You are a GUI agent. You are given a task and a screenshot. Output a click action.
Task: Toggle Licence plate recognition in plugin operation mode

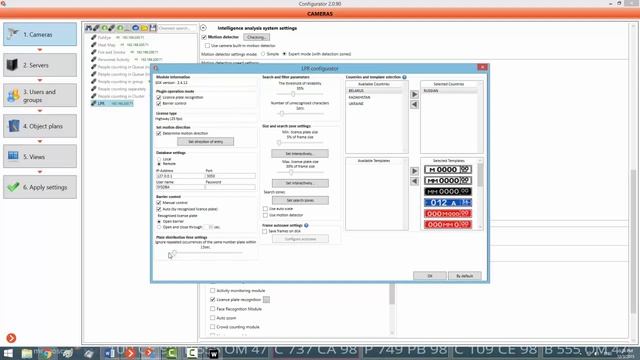click(x=159, y=98)
